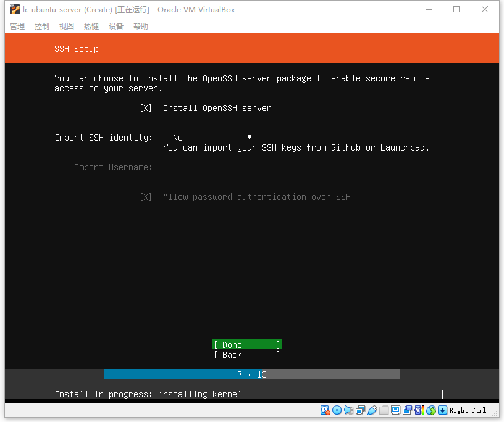Click the SSH Setup header text

coord(77,49)
